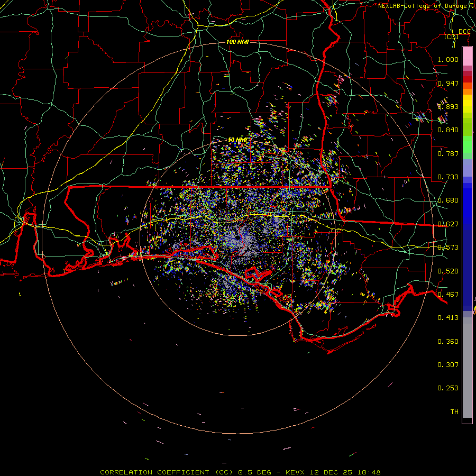Image resolution: width=476 pixels, height=476 pixels.
Task: Click the 0.253 legend value
Action: pyautogui.click(x=448, y=388)
